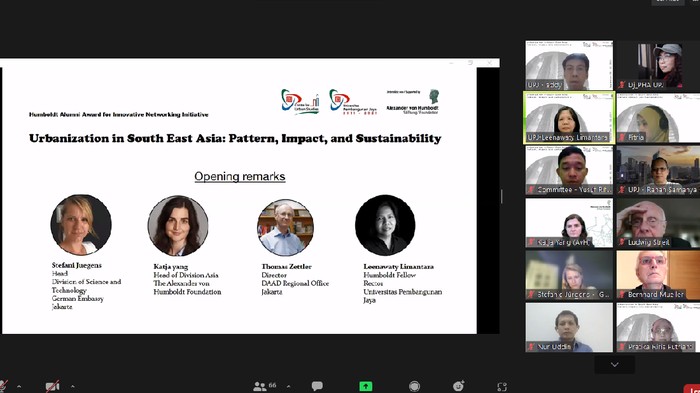Select the Committee - Yusuf video tile
Screen dimensions: 700x393
point(569,170)
